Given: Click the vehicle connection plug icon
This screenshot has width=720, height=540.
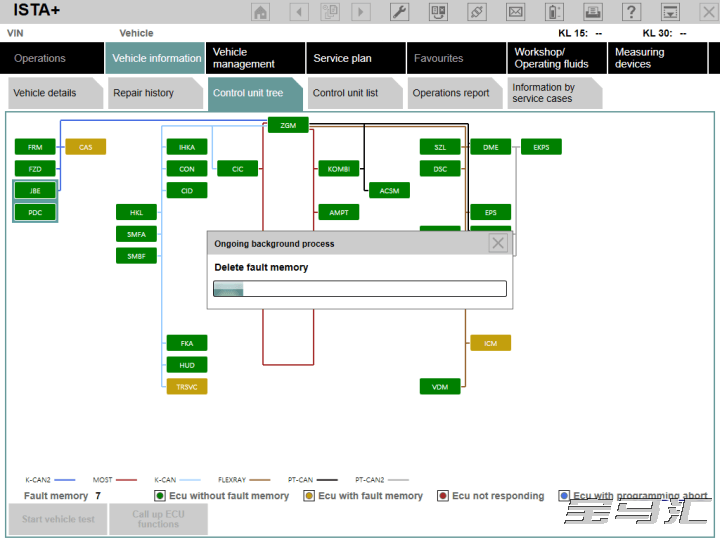Looking at the screenshot, I should coord(477,11).
